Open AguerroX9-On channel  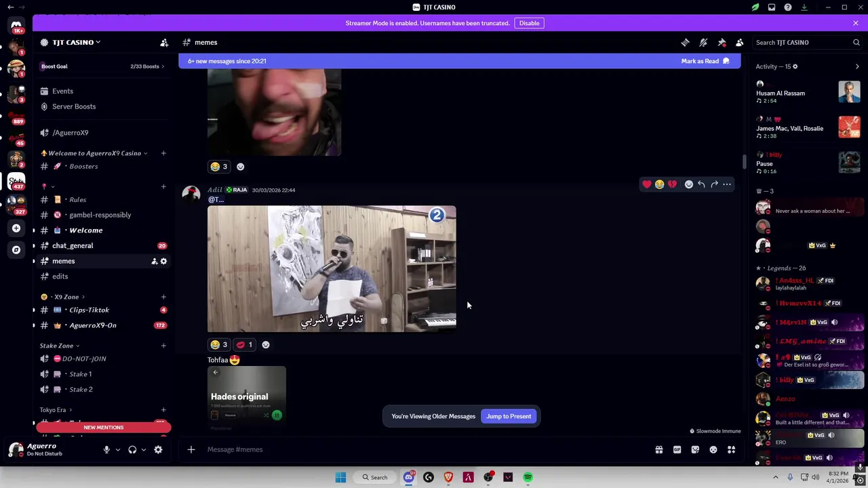click(102, 325)
